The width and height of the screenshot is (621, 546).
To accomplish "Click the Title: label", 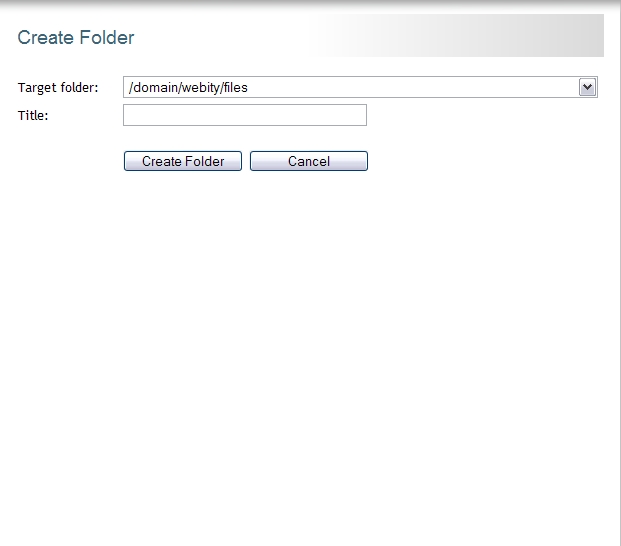I will coord(33,116).
